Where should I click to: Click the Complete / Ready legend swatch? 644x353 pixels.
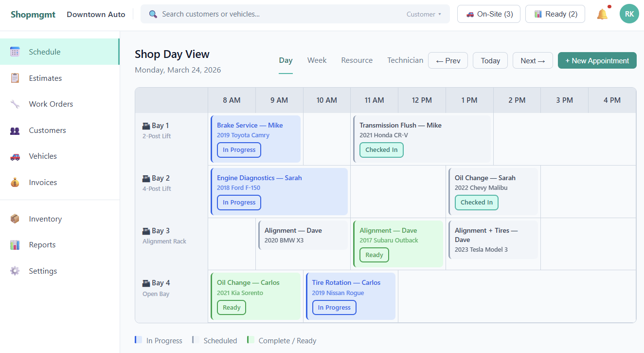click(x=251, y=340)
